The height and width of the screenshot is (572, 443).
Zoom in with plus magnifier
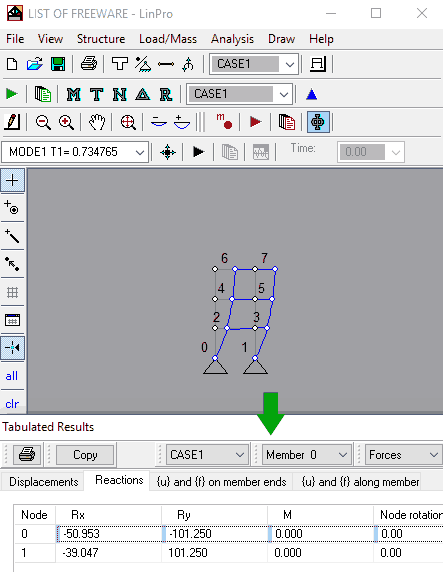point(66,122)
